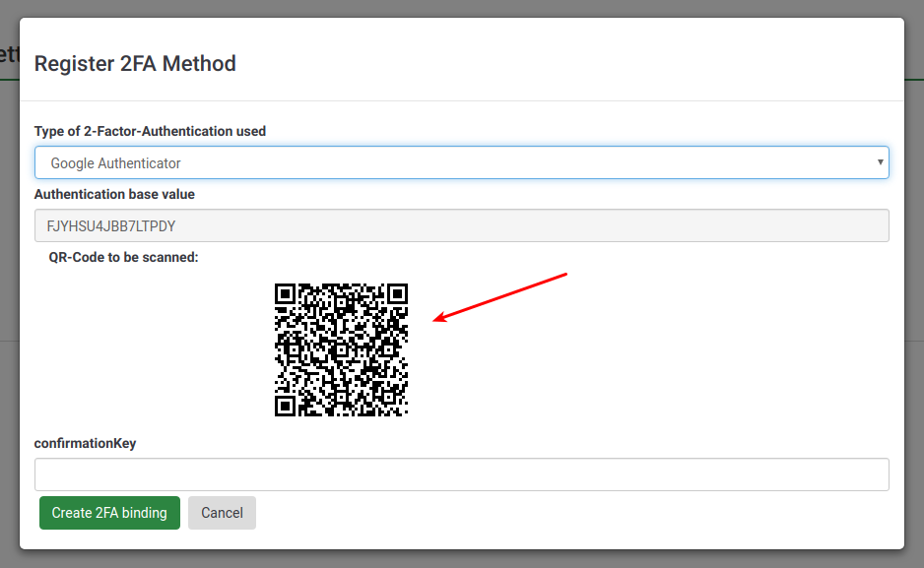Click the dropdown caret beside Google Authenticator
924x568 pixels.
880,162
